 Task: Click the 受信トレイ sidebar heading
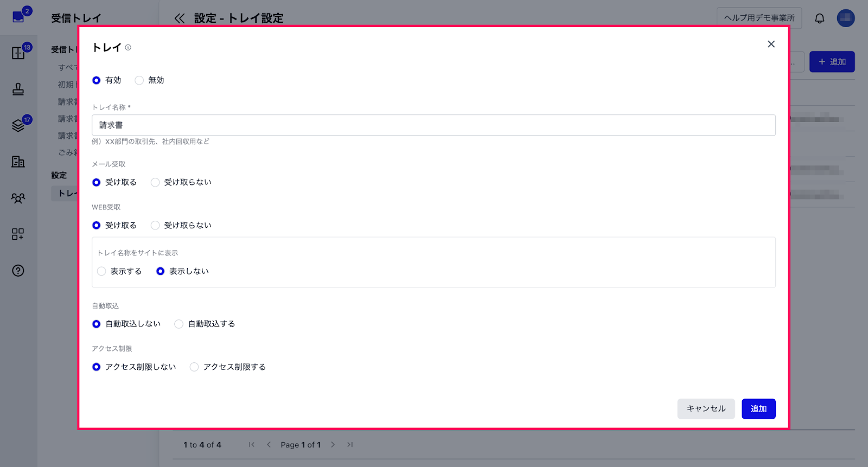point(76,18)
